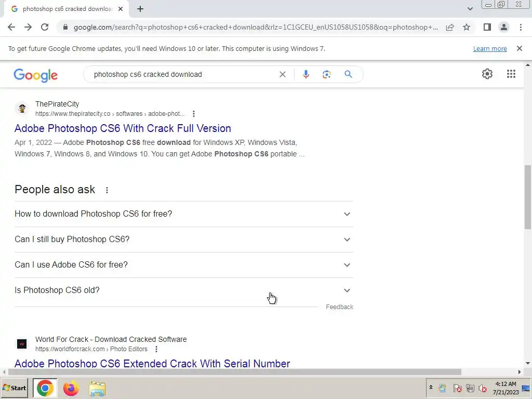Open Chrome three-dot menu
This screenshot has height=399, width=532.
pos(521,27)
